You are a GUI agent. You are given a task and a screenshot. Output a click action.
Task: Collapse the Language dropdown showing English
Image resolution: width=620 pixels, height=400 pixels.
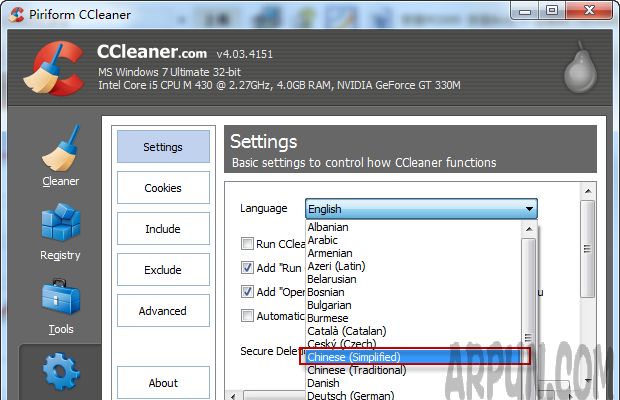click(x=421, y=209)
